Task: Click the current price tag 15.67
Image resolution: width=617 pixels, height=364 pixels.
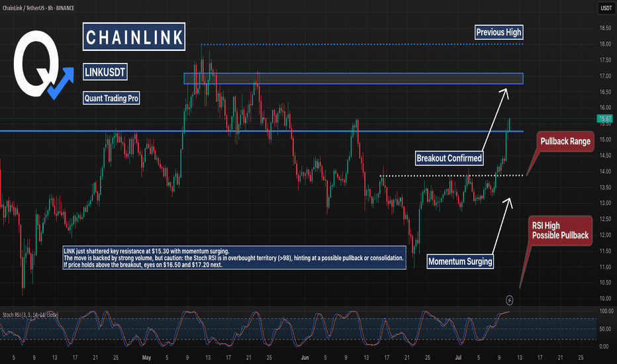Action: click(x=605, y=118)
